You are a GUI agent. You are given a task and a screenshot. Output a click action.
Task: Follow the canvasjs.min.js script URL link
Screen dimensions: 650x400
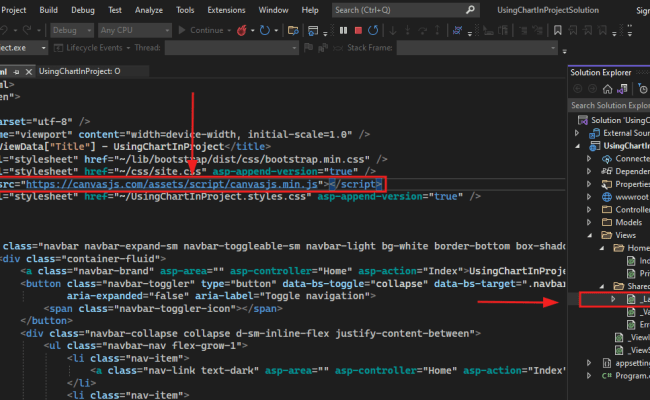point(172,184)
